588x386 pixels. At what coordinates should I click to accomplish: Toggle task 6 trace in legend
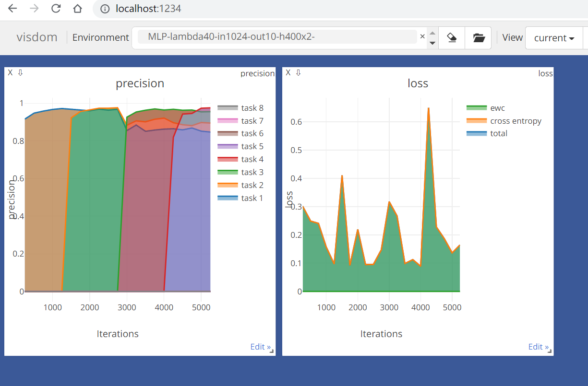click(240, 133)
